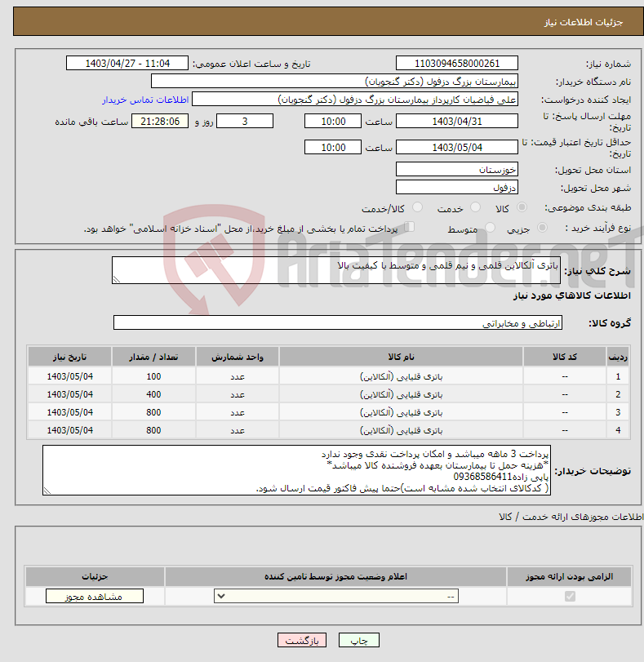The height and width of the screenshot is (662, 644).
Task: Click the resize handle of buyer notes textarea
Action: (x=47, y=491)
